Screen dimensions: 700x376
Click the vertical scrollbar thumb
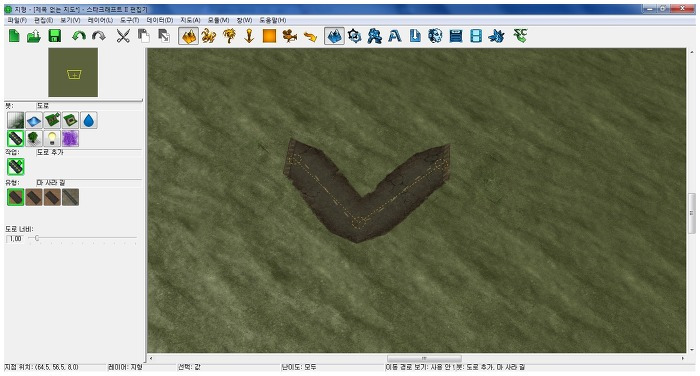coord(692,213)
